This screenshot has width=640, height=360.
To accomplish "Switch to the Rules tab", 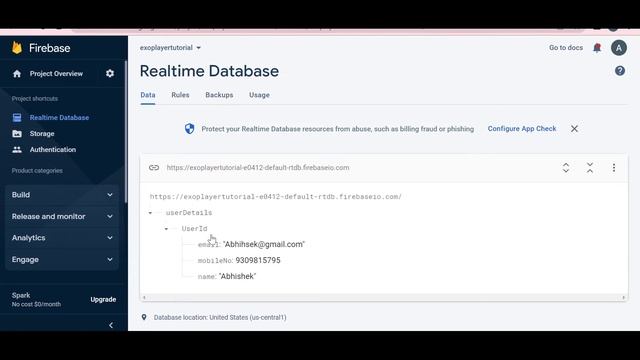I will 180,95.
